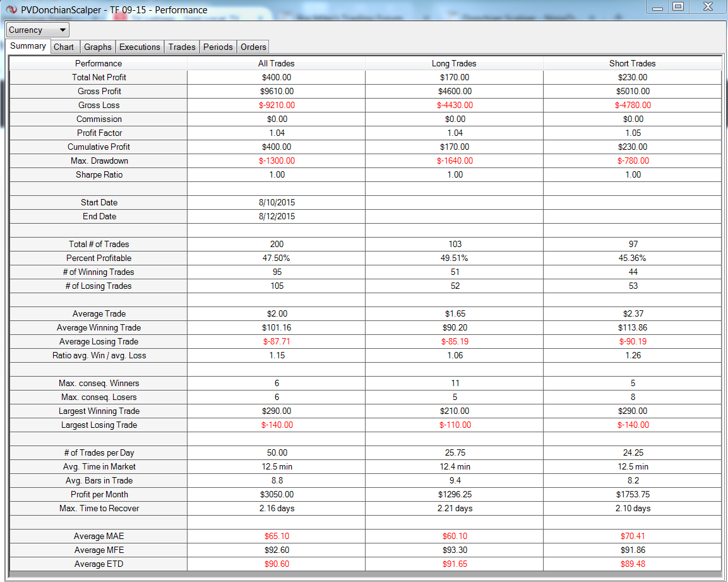
Task: Select the Short Trades percent 45.36%
Action: click(633, 258)
